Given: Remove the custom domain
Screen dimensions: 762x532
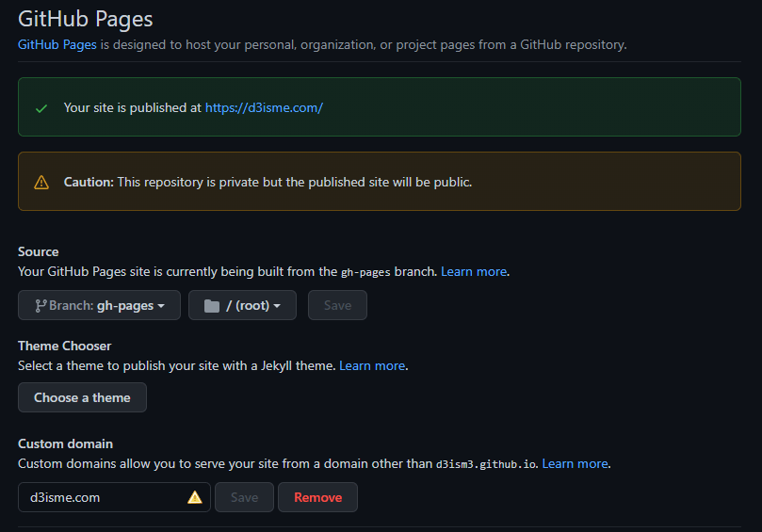Looking at the screenshot, I should [317, 497].
